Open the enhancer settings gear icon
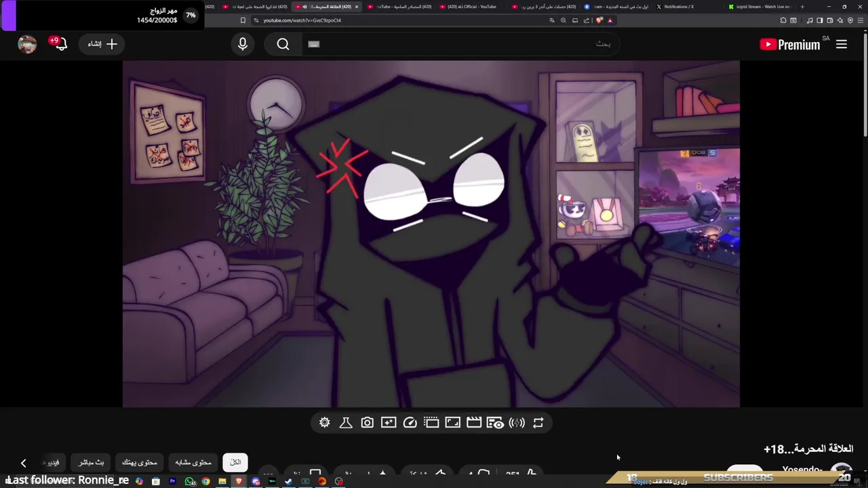 pyautogui.click(x=325, y=423)
